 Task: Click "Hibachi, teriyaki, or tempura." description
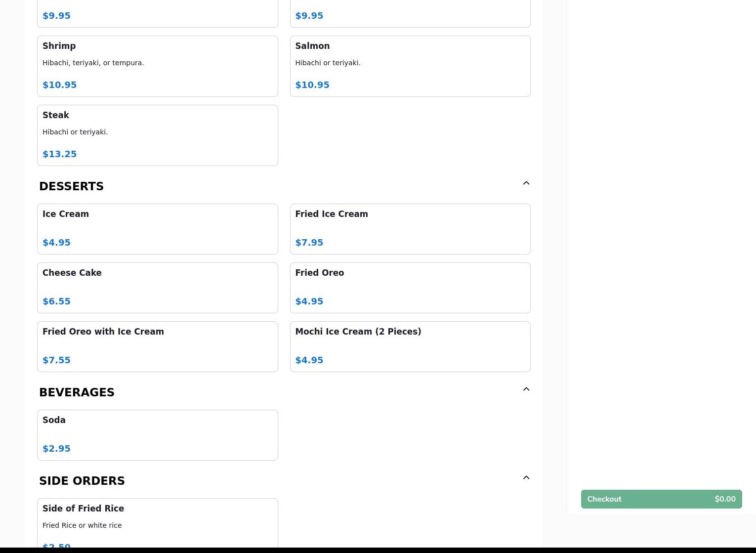pyautogui.click(x=93, y=63)
